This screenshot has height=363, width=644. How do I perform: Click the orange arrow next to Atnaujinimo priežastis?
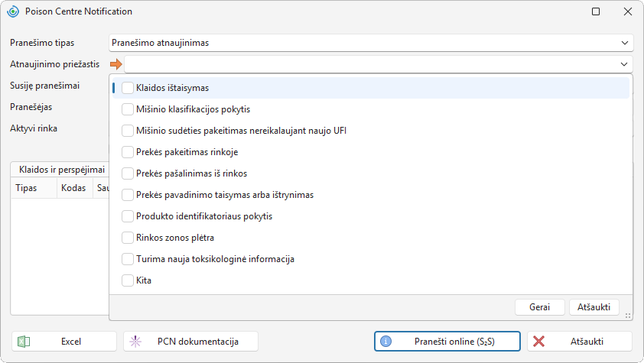pyautogui.click(x=116, y=64)
